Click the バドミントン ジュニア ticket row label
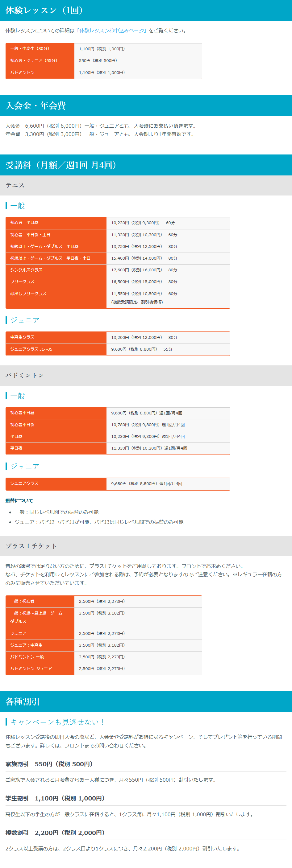This screenshot has height=868, width=292. click(31, 668)
